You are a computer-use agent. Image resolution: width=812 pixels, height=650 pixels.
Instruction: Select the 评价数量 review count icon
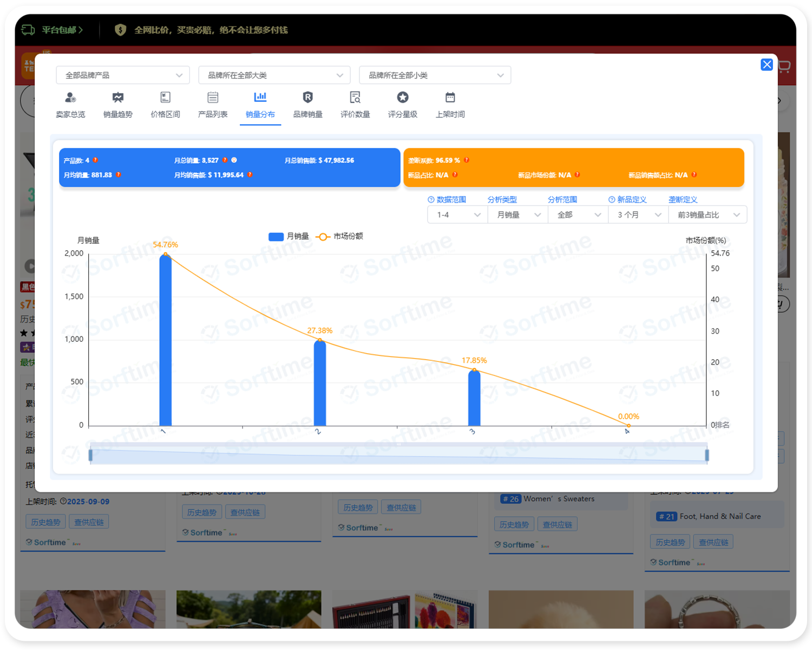(x=355, y=98)
